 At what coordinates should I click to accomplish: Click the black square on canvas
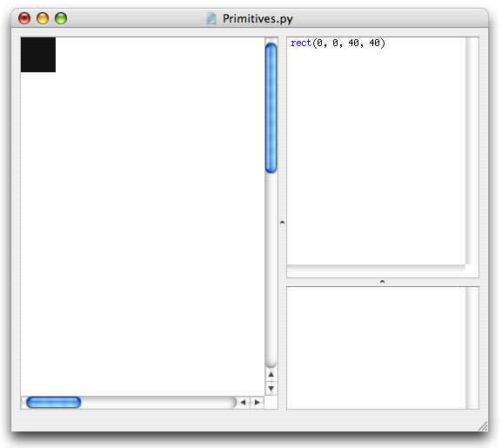(x=38, y=55)
